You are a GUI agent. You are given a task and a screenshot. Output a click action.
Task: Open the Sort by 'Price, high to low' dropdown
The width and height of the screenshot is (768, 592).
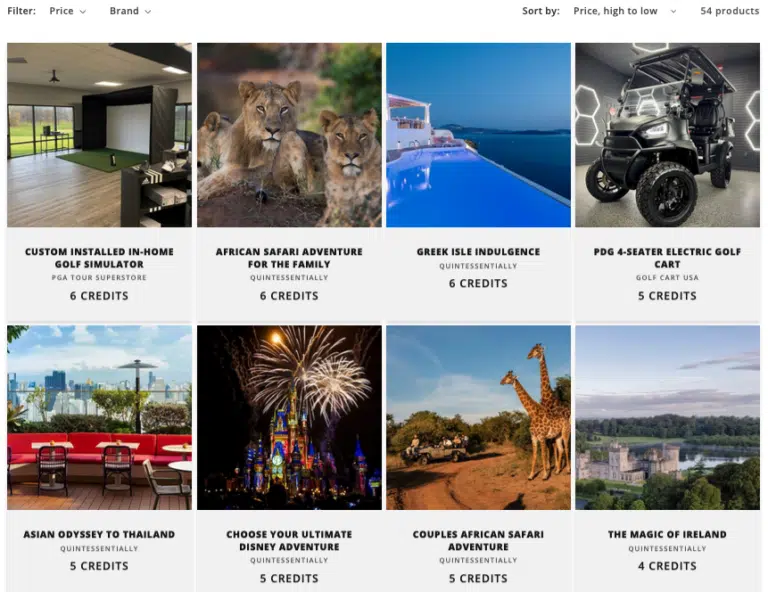click(624, 11)
